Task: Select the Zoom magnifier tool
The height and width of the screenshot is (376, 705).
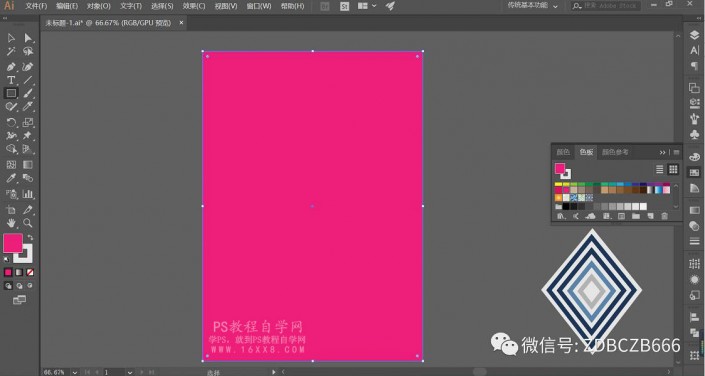Action: (x=28, y=223)
